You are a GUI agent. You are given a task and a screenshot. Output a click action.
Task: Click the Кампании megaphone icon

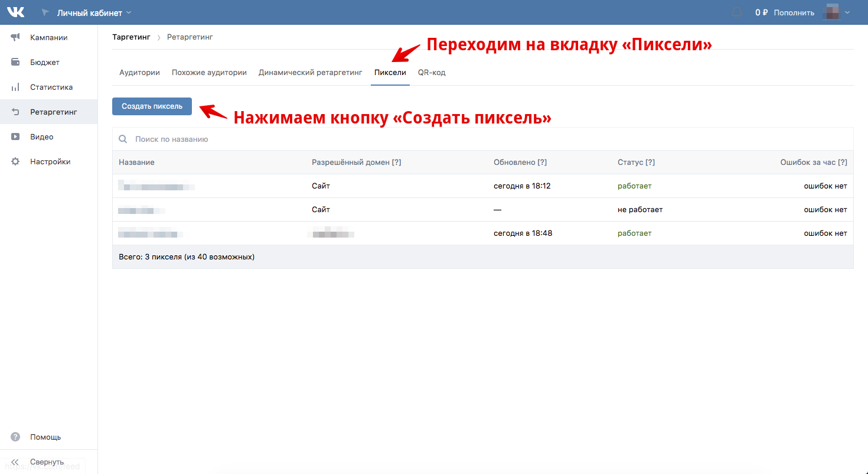(x=15, y=37)
